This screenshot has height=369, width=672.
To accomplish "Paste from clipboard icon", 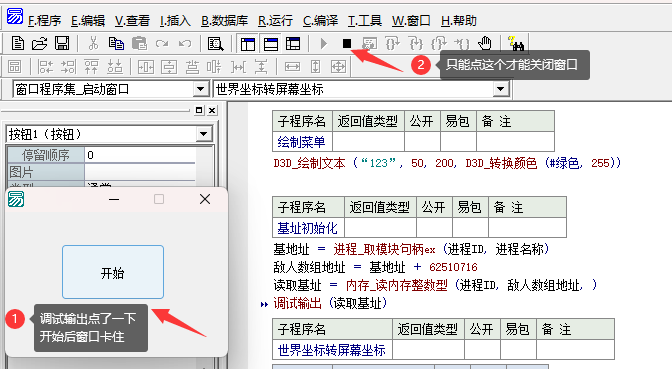I will pyautogui.click(x=139, y=43).
